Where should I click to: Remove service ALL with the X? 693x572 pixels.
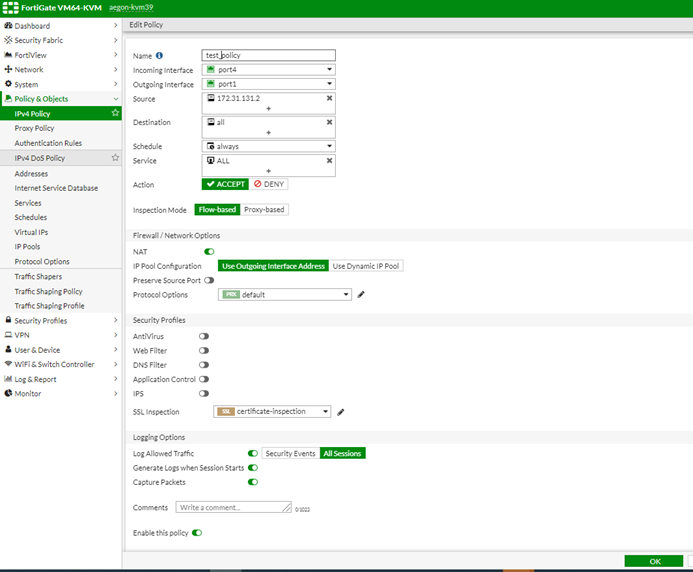[x=329, y=160]
